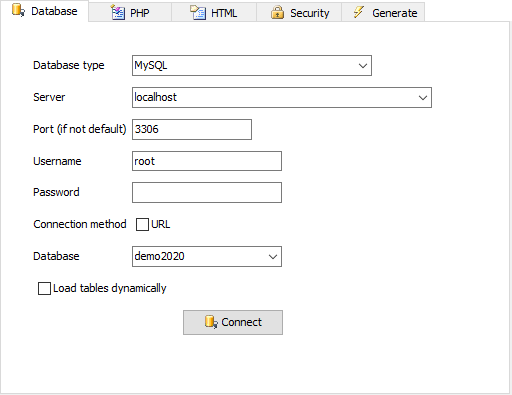This screenshot has height=395, width=512.
Task: Click the database cylinder tab icon
Action: [18, 10]
